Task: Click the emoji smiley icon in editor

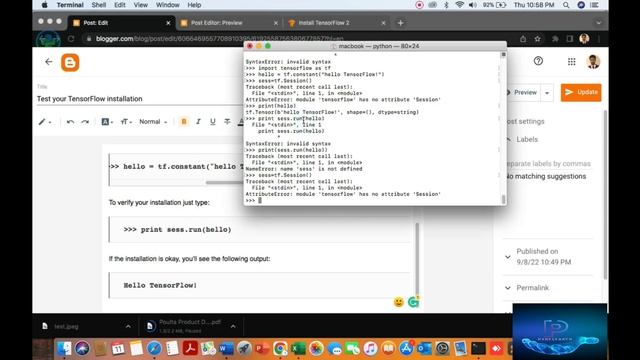Action: point(399,302)
